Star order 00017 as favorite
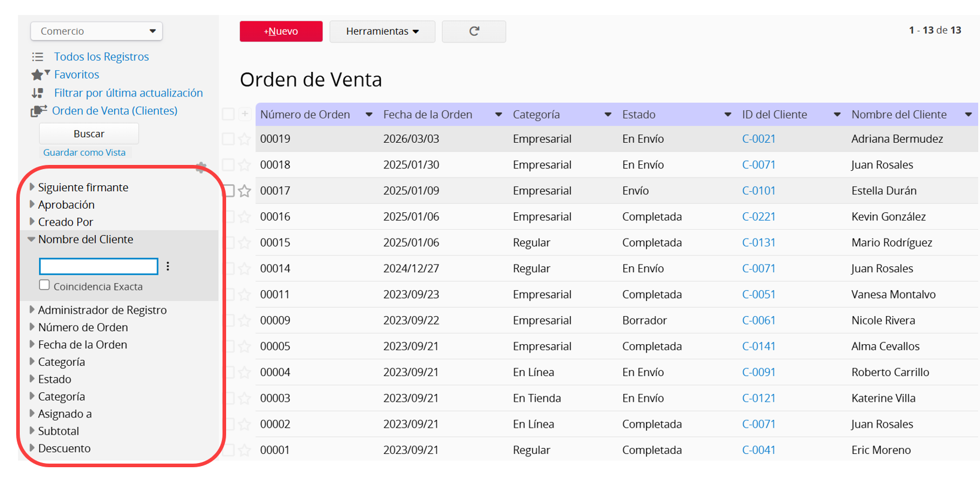 245,191
